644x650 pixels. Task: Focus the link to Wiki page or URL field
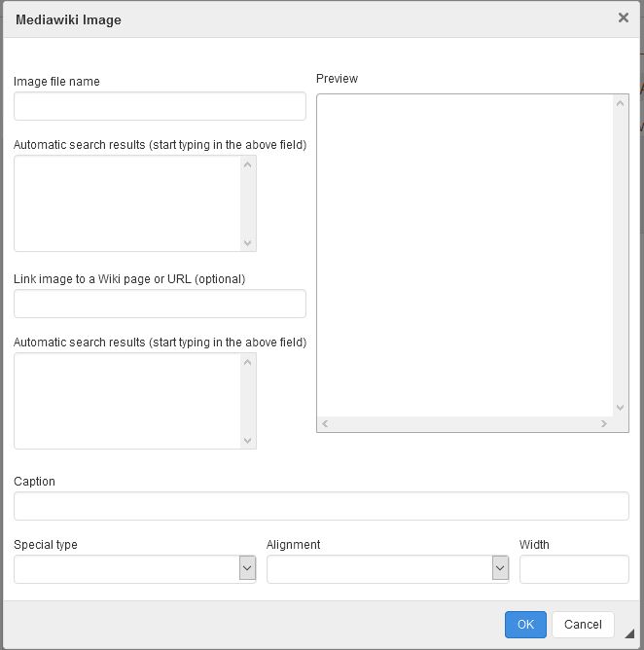[x=160, y=304]
